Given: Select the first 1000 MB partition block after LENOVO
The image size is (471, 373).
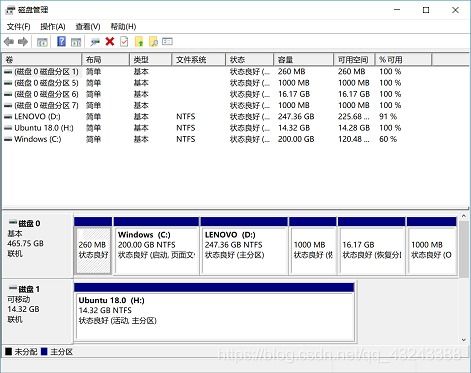Looking at the screenshot, I should pyautogui.click(x=313, y=246).
